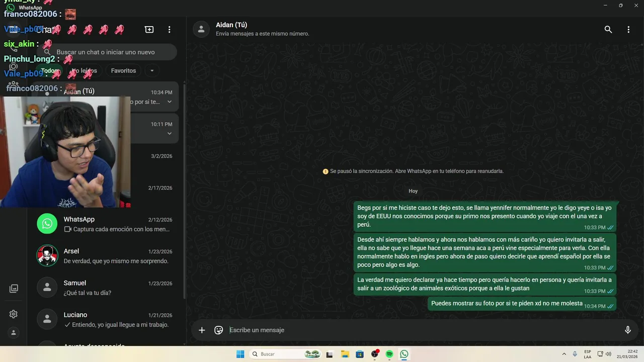Click the chat list scrollbar

(185, 191)
